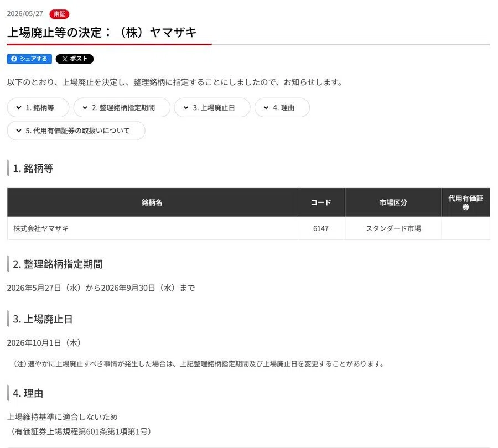Image resolution: width=498 pixels, height=448 pixels.
Task: Click section heading 1. 銘柄等
Action: pos(33,168)
